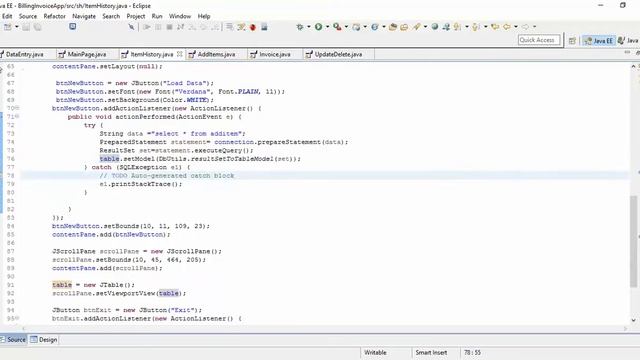This screenshot has height=360, width=640.
Task: Click the Smart Insert status entry
Action: pyautogui.click(x=431, y=353)
